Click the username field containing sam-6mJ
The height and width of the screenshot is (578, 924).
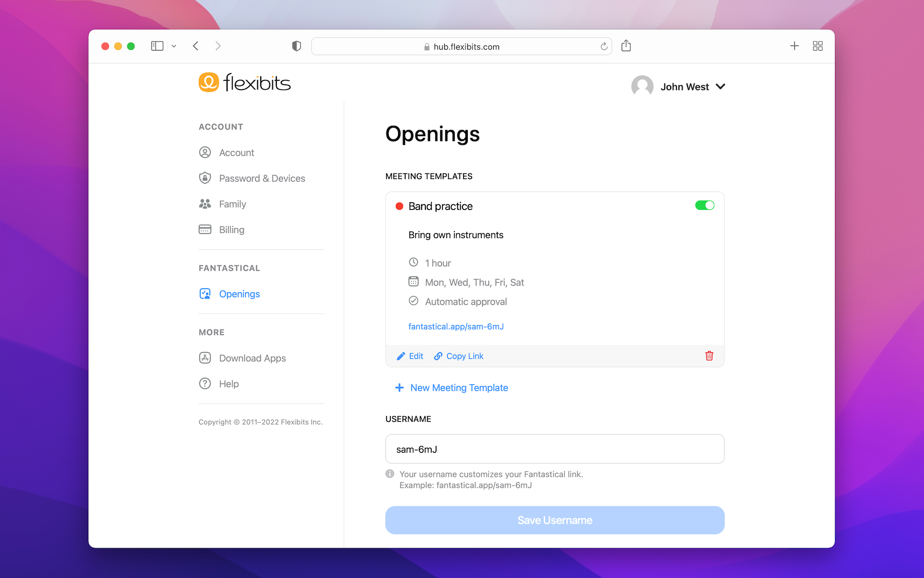[x=555, y=449]
